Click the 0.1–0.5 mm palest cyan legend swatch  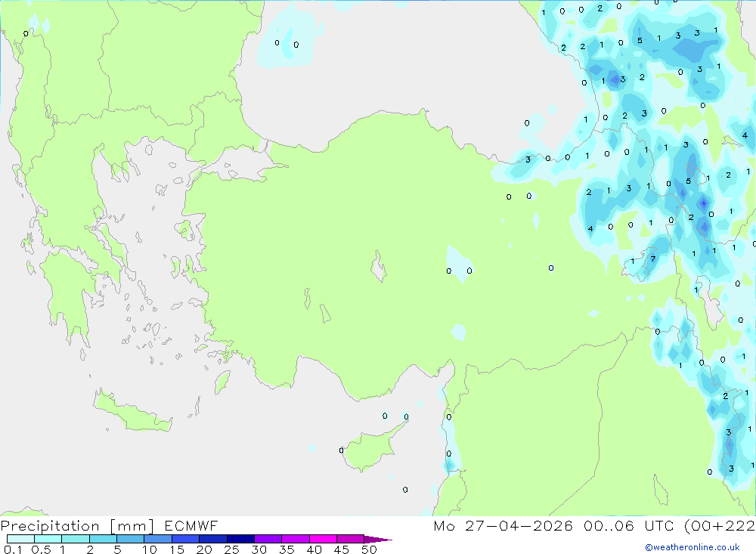[x=20, y=539]
